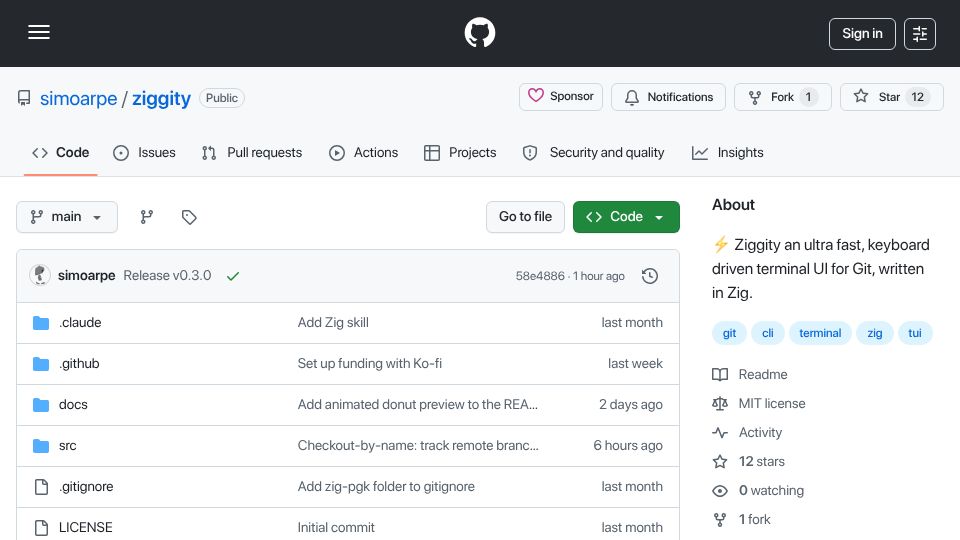Image resolution: width=960 pixels, height=540 pixels.
Task: Click the docs folder icon
Action: point(41,405)
